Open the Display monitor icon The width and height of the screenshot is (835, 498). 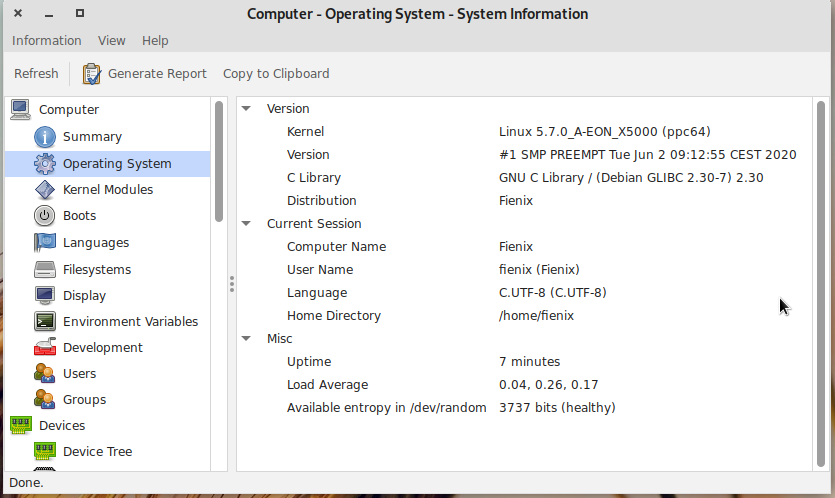(x=44, y=296)
